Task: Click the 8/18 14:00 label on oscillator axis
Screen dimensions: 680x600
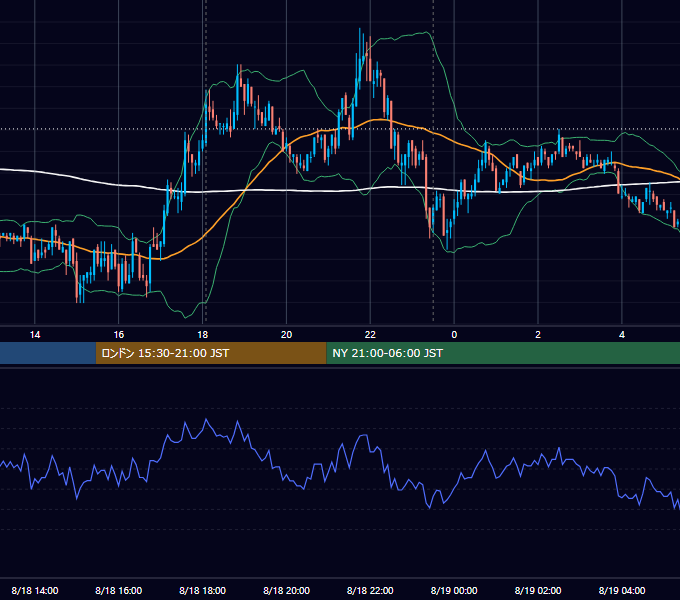Action: 35,590
